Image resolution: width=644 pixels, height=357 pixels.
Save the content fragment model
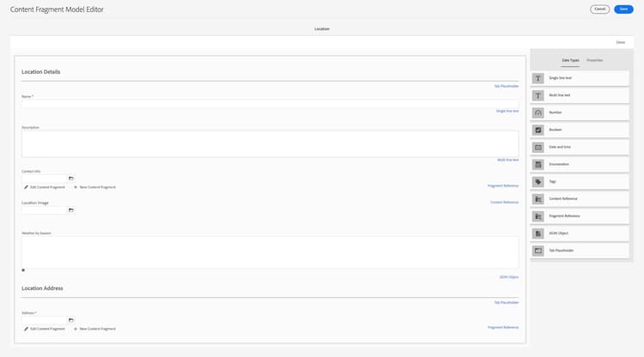coord(623,9)
